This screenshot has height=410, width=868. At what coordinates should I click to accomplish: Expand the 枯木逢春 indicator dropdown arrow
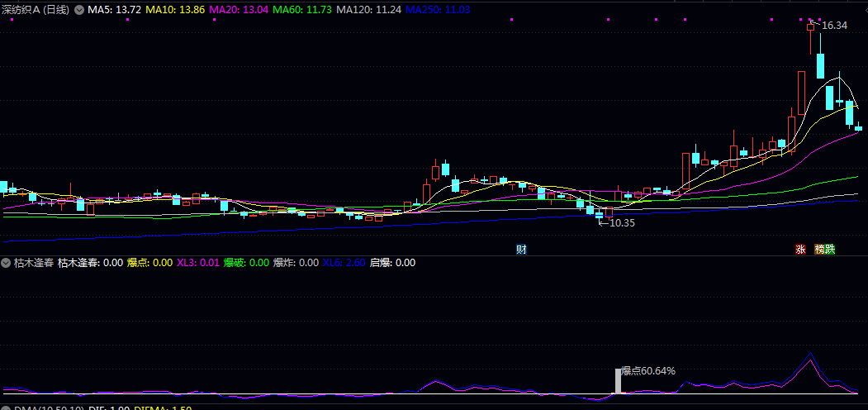(7, 263)
